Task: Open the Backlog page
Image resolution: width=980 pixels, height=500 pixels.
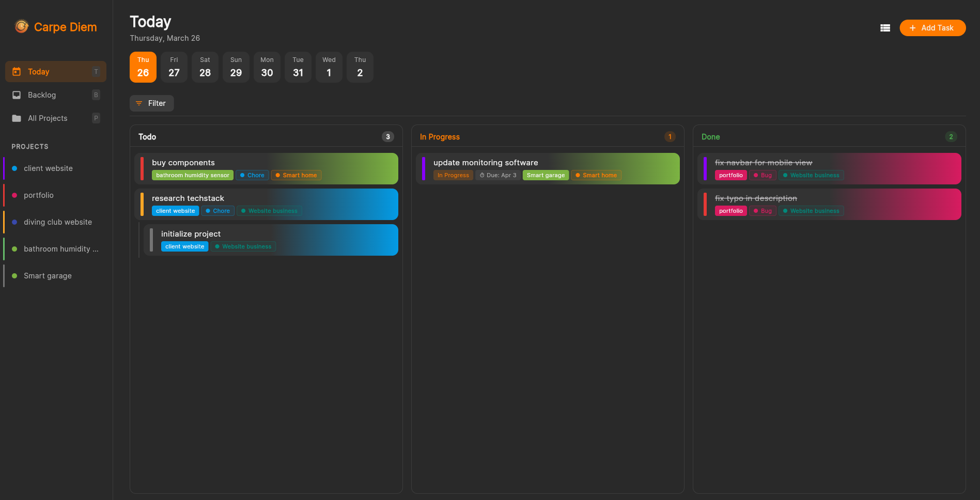Action: click(42, 95)
